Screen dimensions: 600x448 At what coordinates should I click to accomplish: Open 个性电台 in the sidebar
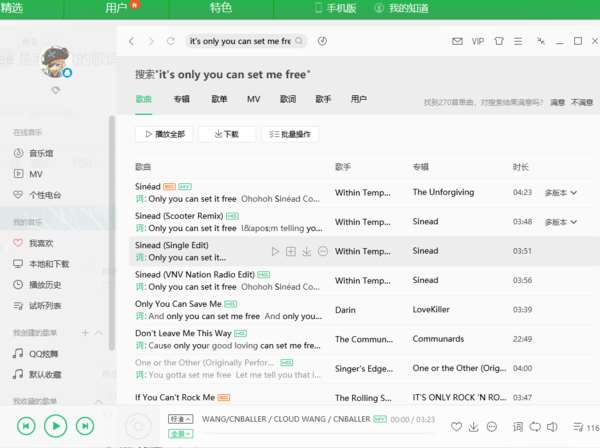(x=37, y=195)
